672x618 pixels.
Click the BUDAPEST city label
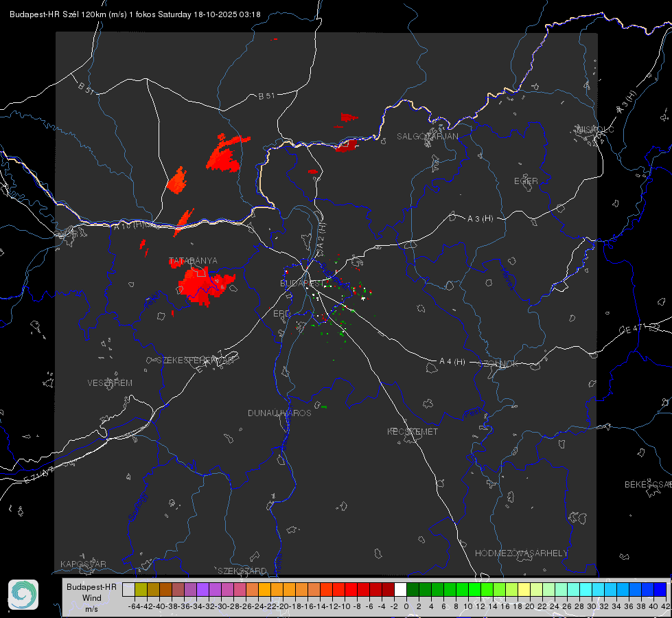(302, 283)
